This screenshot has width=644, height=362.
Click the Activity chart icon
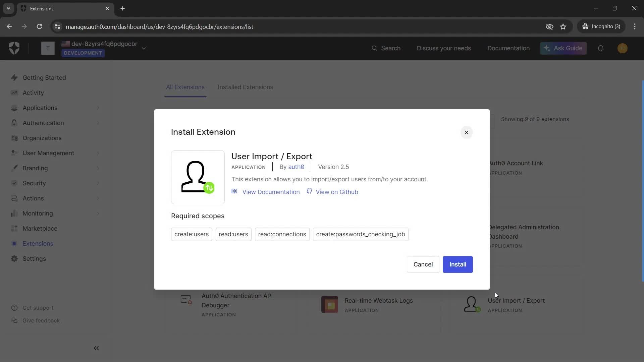[x=14, y=93]
